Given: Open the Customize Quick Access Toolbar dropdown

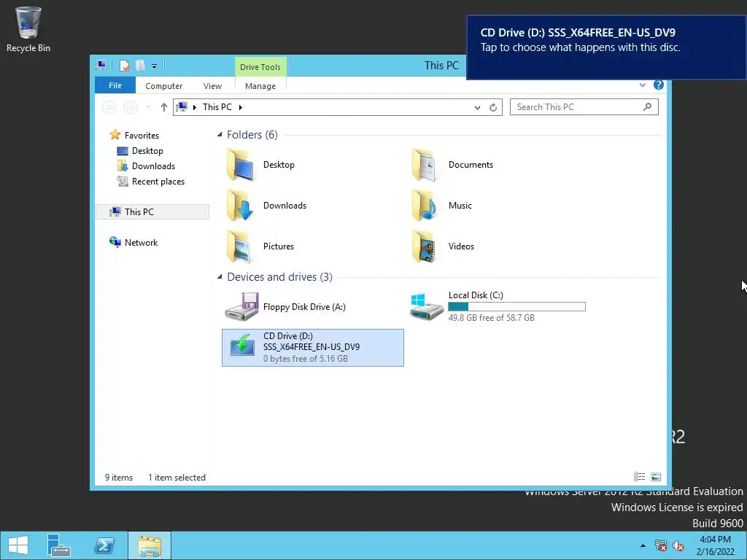Looking at the screenshot, I should [x=155, y=66].
